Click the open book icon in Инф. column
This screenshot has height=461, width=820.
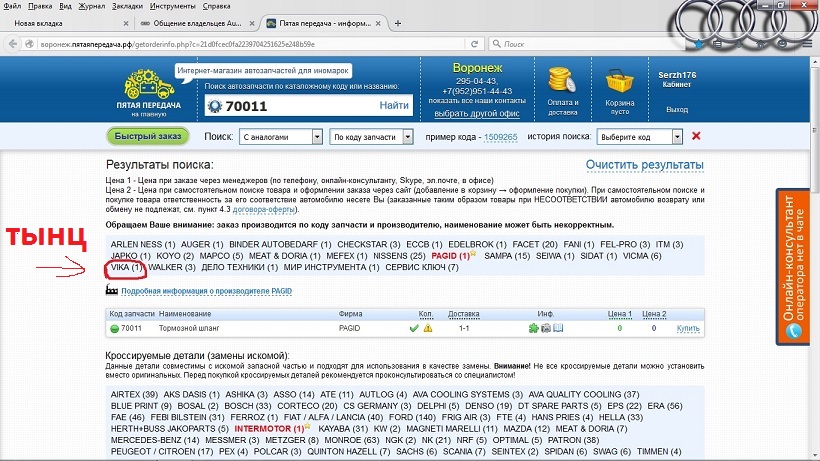pos(559,328)
